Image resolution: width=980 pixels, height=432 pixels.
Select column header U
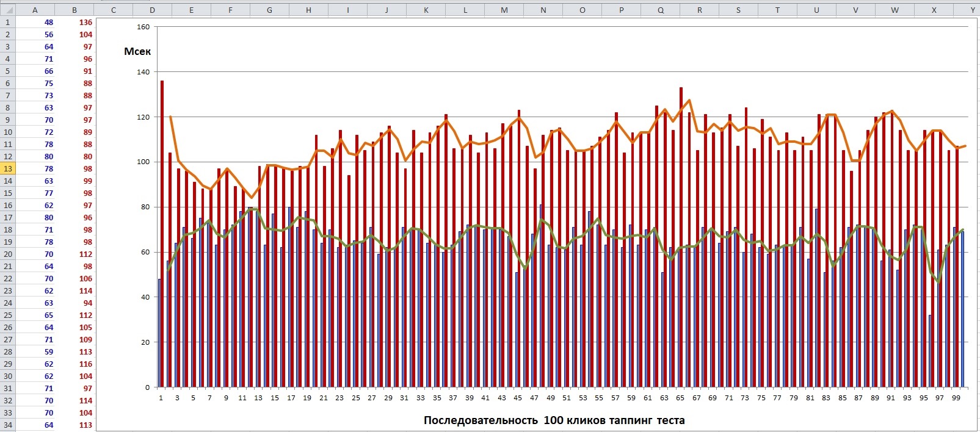pyautogui.click(x=817, y=10)
